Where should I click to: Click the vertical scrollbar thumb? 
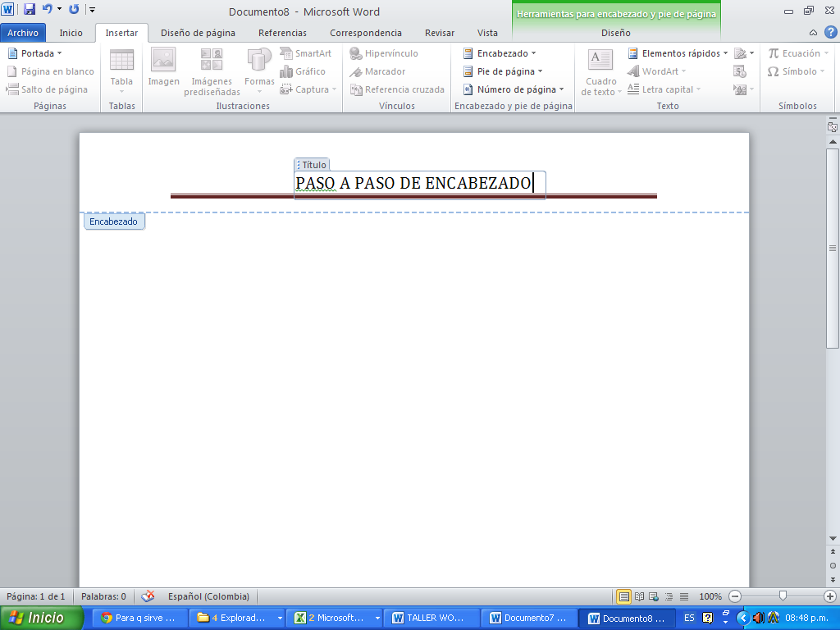[833, 248]
